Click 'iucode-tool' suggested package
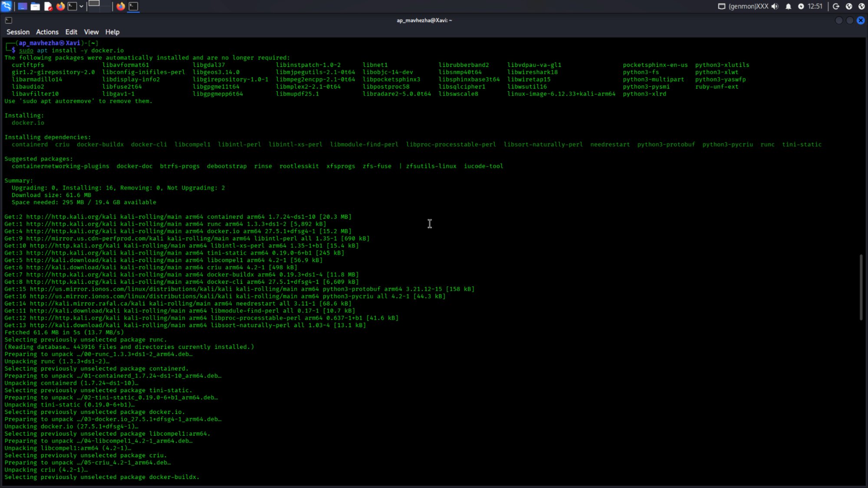The height and width of the screenshot is (488, 868). (483, 166)
